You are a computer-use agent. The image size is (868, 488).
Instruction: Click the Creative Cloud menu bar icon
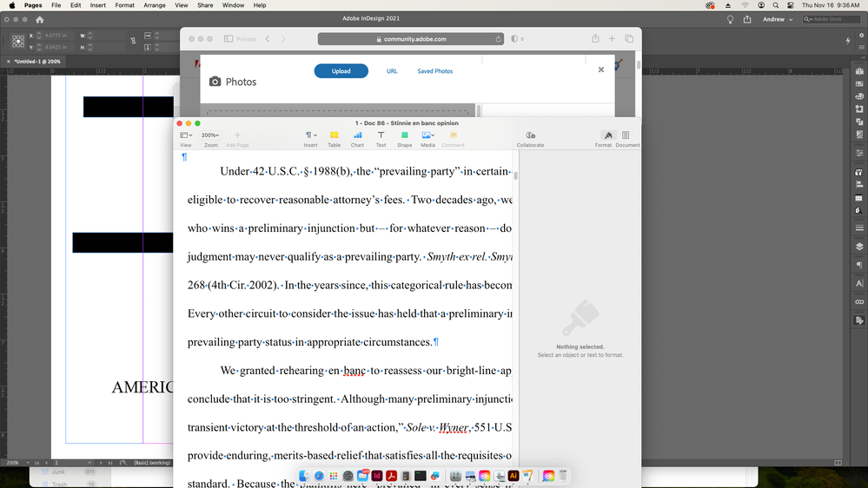[710, 5]
